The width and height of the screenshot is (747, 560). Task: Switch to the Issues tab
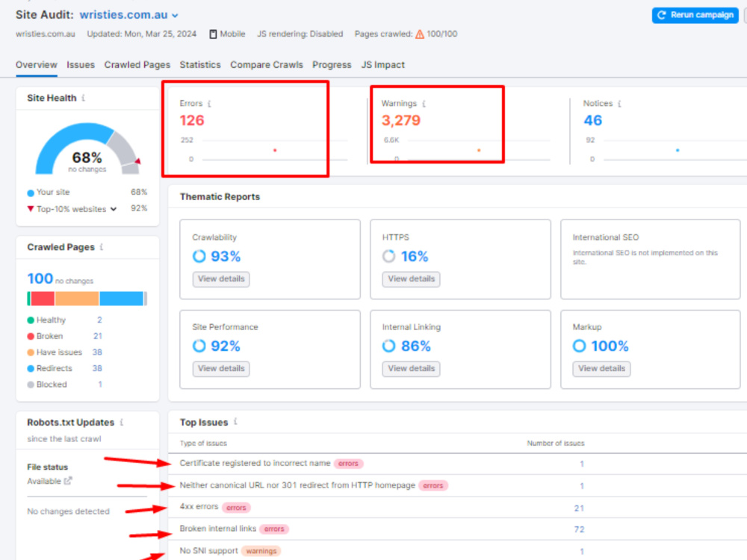[x=81, y=65]
